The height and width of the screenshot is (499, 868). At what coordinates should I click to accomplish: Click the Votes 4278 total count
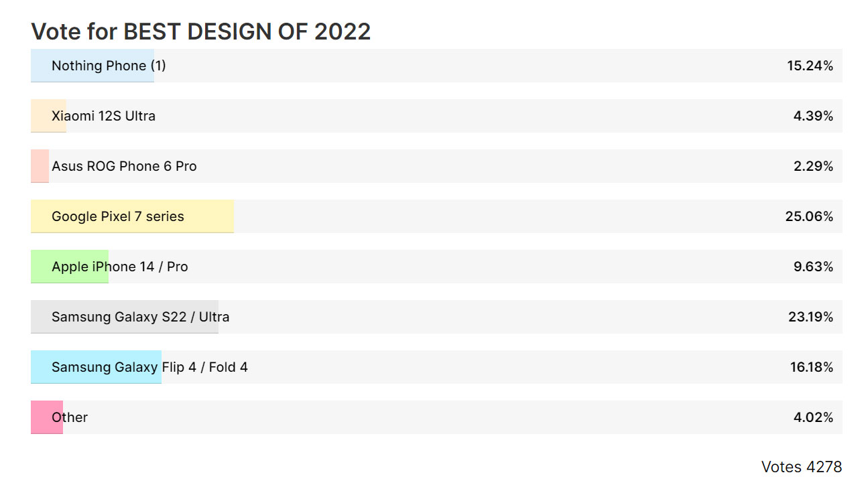point(802,467)
